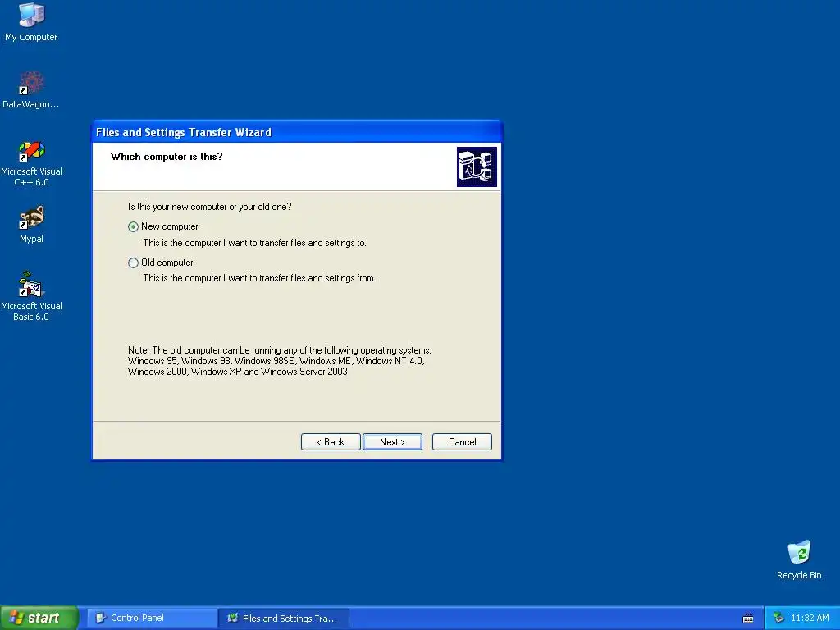Continue the wizard with Next
This screenshot has width=840, height=630.
(392, 442)
